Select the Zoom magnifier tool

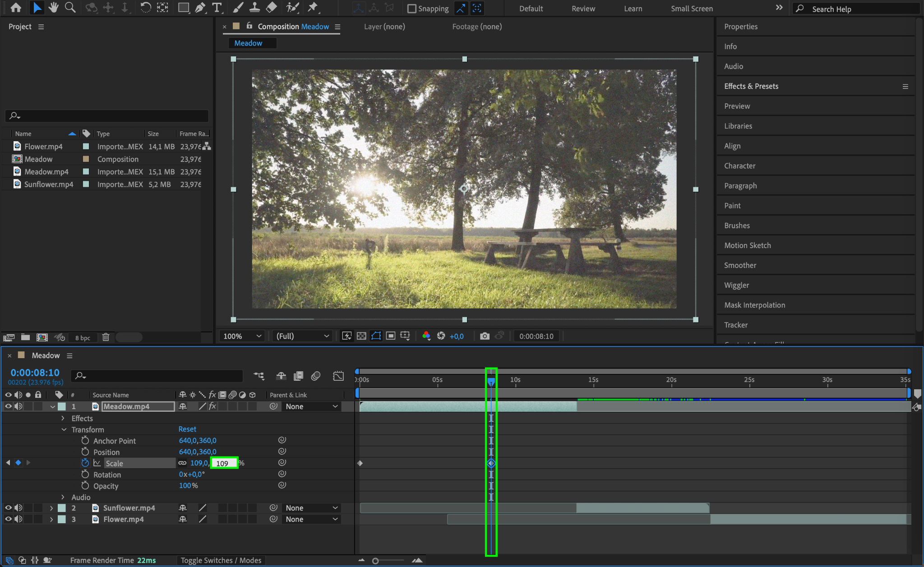coord(70,8)
